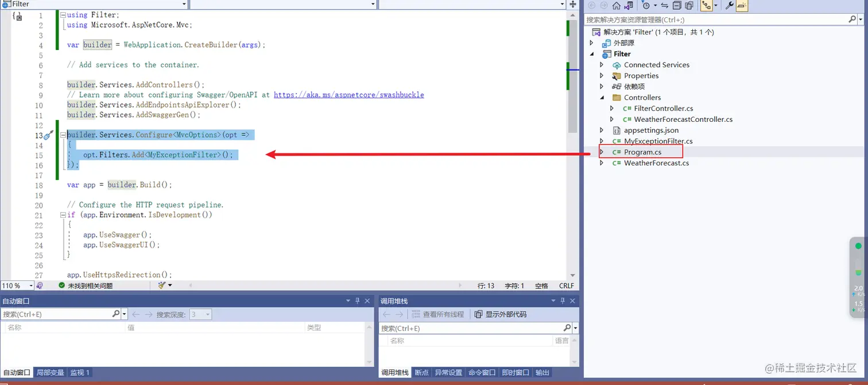Open Program.cs in Solution Explorer
This screenshot has height=385, width=868.
pos(642,152)
